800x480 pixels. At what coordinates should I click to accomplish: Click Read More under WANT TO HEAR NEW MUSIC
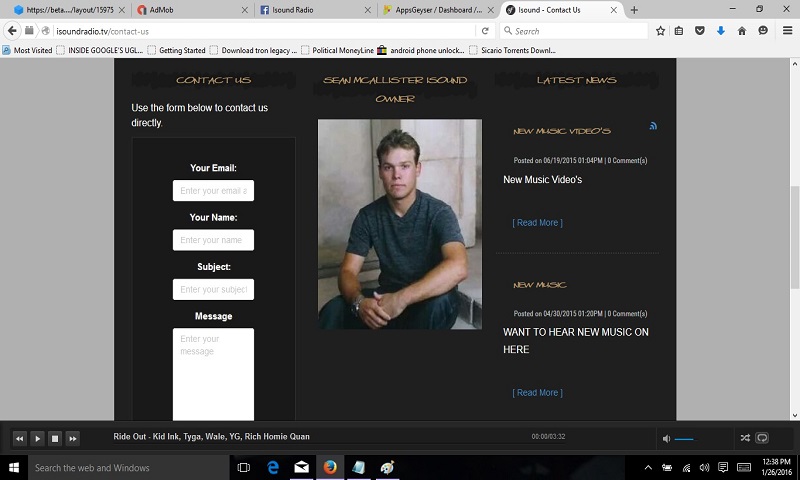coord(537,393)
